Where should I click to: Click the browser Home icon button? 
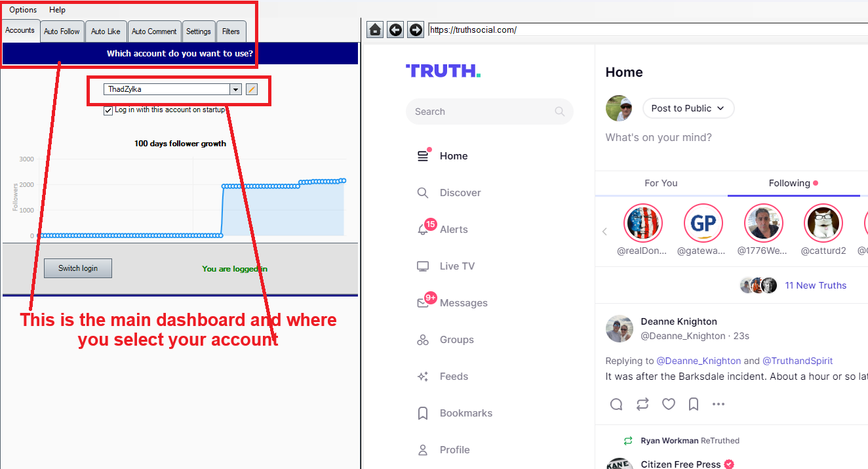click(x=375, y=30)
